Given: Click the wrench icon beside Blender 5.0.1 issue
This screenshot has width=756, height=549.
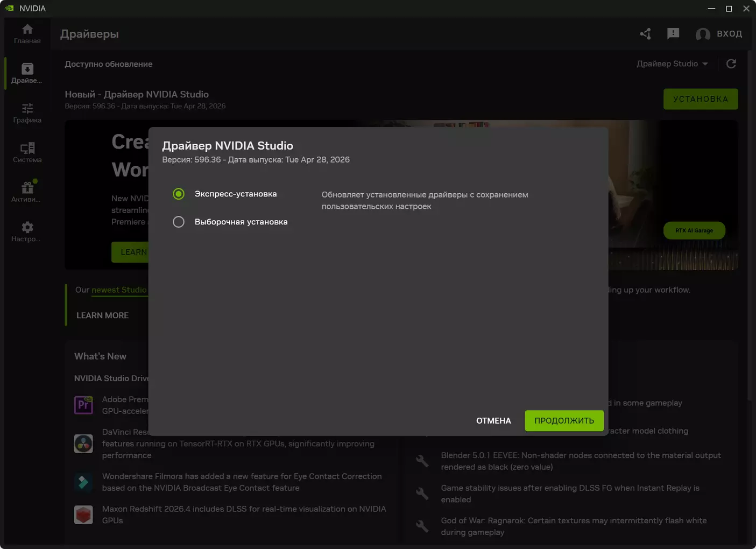Looking at the screenshot, I should 422,461.
